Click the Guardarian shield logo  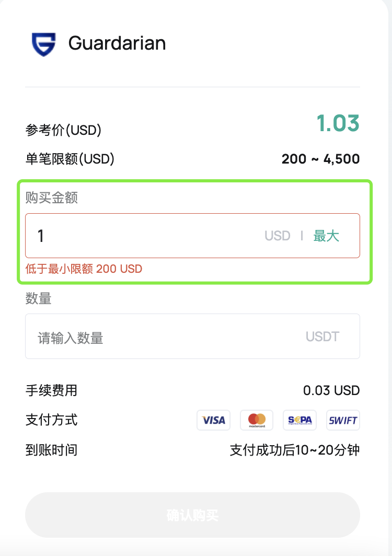point(43,44)
